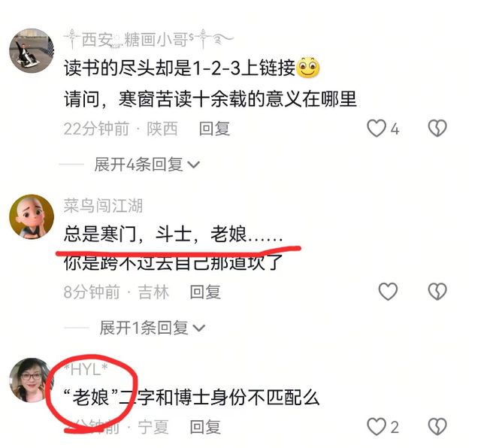Select the comment text 读书的尽头却是1-2-3上链接
This screenshot has height=448, width=496.
pos(180,68)
